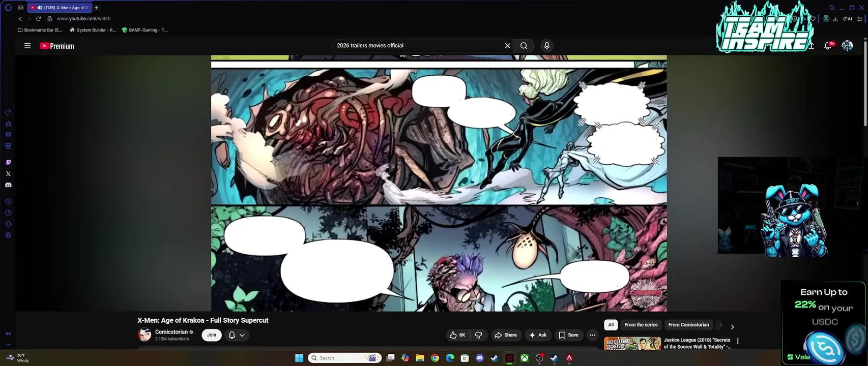Open more actions ellipsis under video
This screenshot has width=868, height=366.
pos(592,335)
